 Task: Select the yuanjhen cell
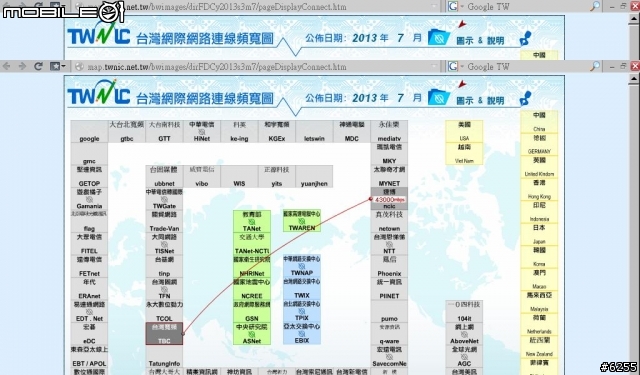(x=314, y=176)
